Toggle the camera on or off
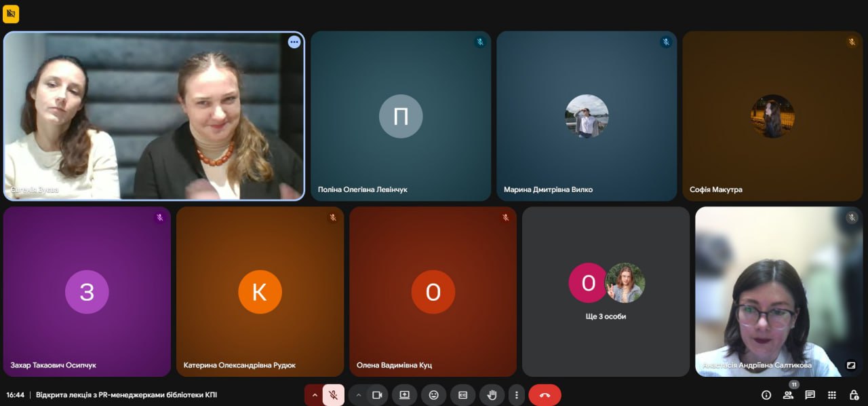Screen dimensions: 868x406 (377, 395)
